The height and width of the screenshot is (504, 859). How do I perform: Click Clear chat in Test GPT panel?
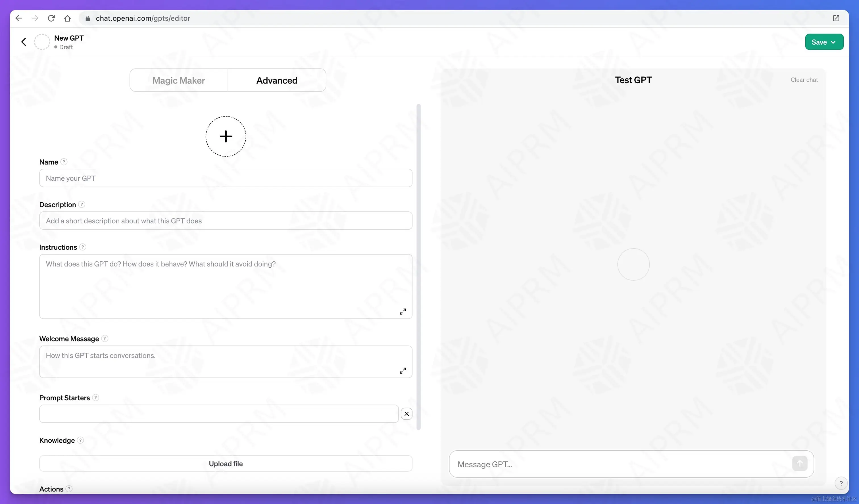(x=804, y=80)
